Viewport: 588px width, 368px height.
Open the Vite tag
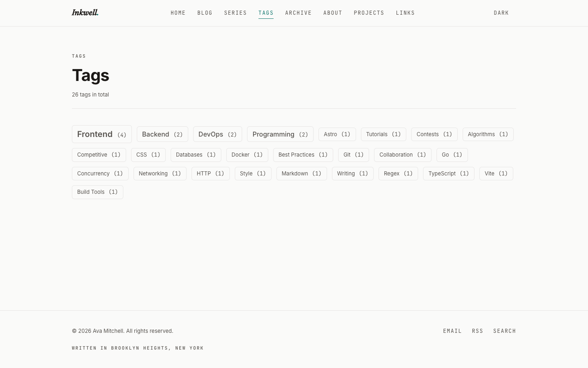click(x=496, y=173)
